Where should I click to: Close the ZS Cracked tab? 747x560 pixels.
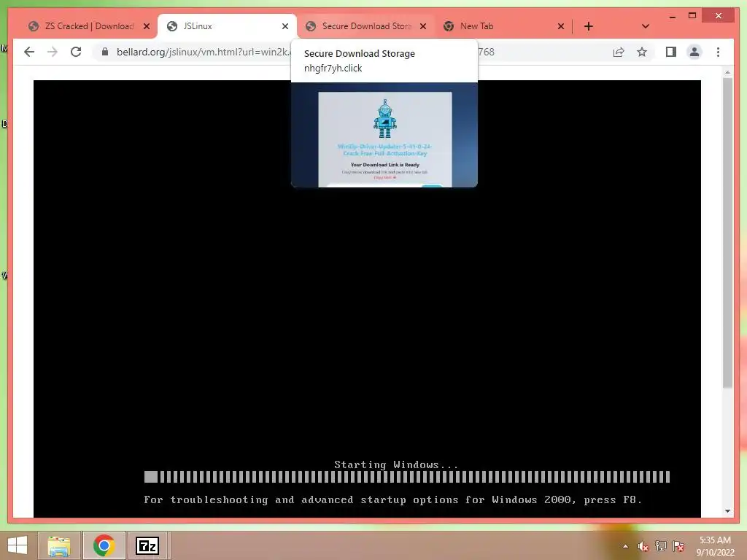tap(147, 26)
